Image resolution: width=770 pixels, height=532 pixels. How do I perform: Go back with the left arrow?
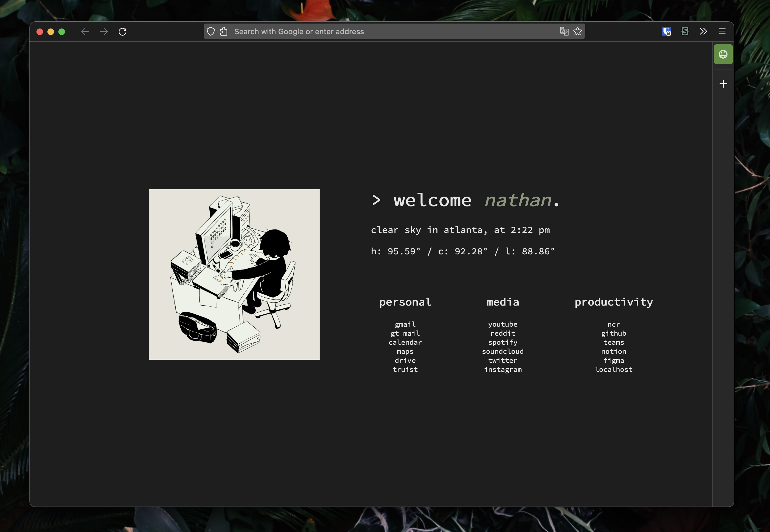click(85, 32)
